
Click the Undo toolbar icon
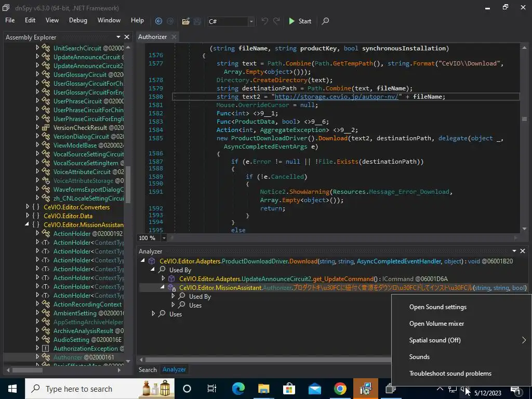click(x=264, y=21)
